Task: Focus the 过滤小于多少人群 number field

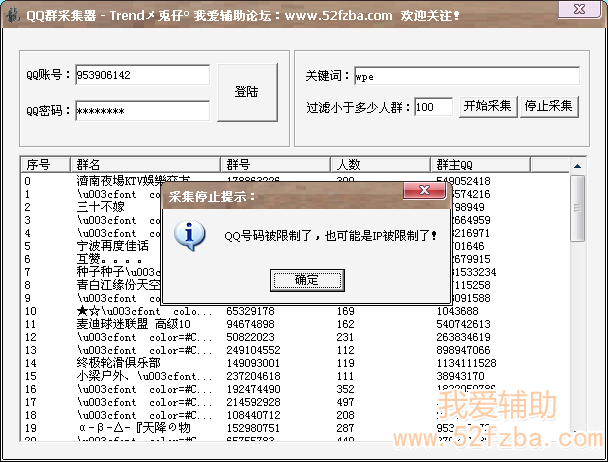Action: pos(433,107)
